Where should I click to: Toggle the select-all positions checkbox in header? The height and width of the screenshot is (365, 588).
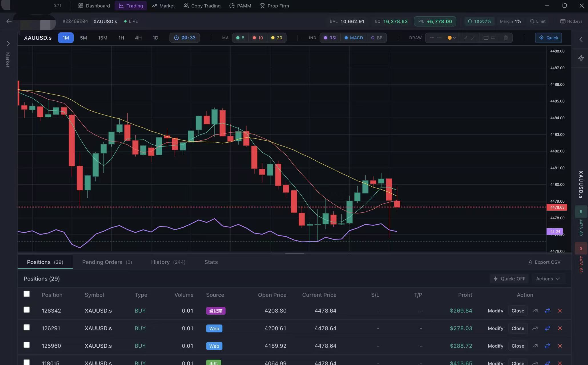click(x=27, y=294)
